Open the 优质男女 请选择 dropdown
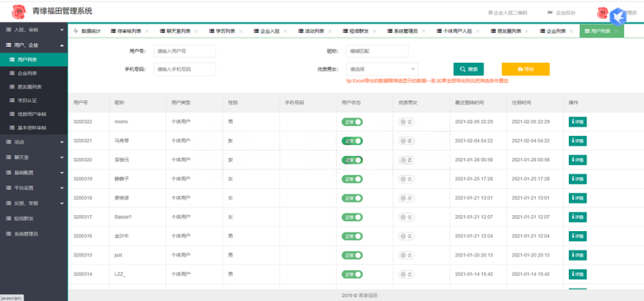Screen dimensions: 644x301 [x=382, y=69]
